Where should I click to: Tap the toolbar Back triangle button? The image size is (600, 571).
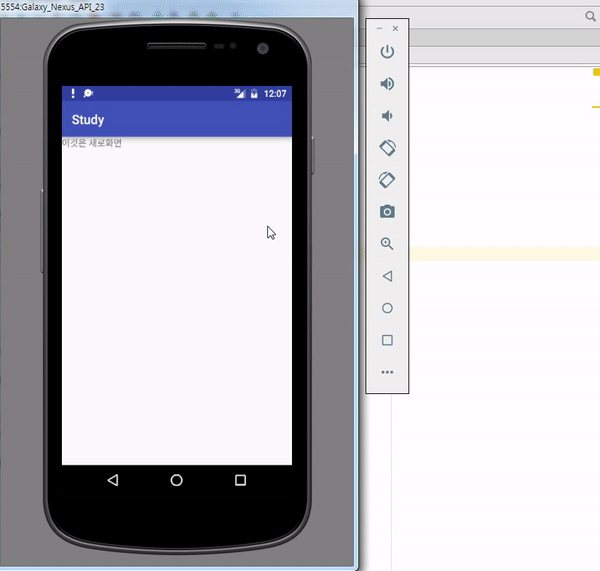pos(387,276)
